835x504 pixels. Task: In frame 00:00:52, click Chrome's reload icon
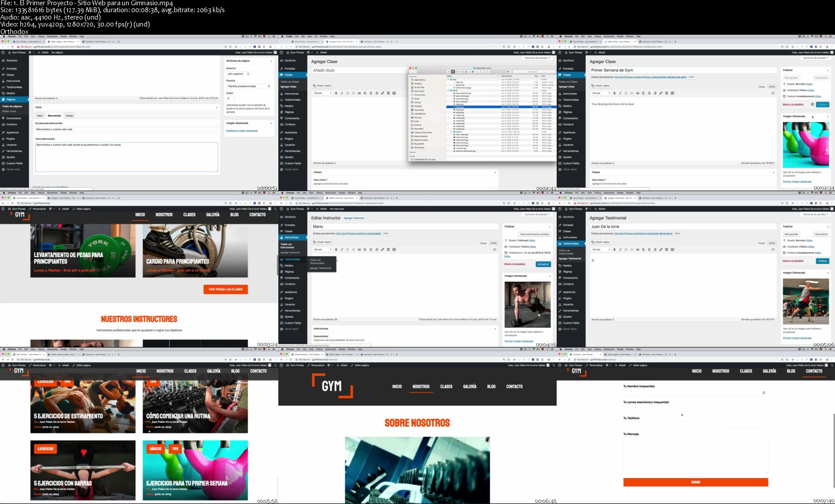point(13,46)
